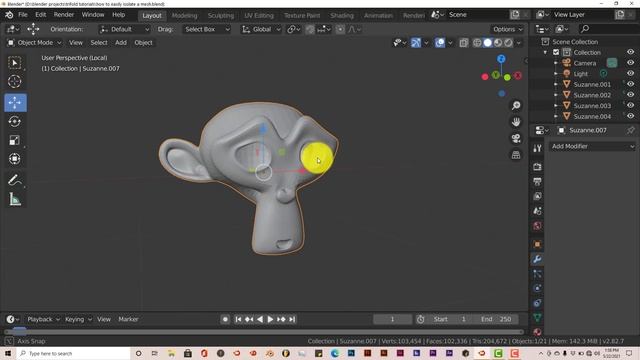The image size is (640, 360).
Task: Jump to the timeline end frame
Action: point(292,319)
